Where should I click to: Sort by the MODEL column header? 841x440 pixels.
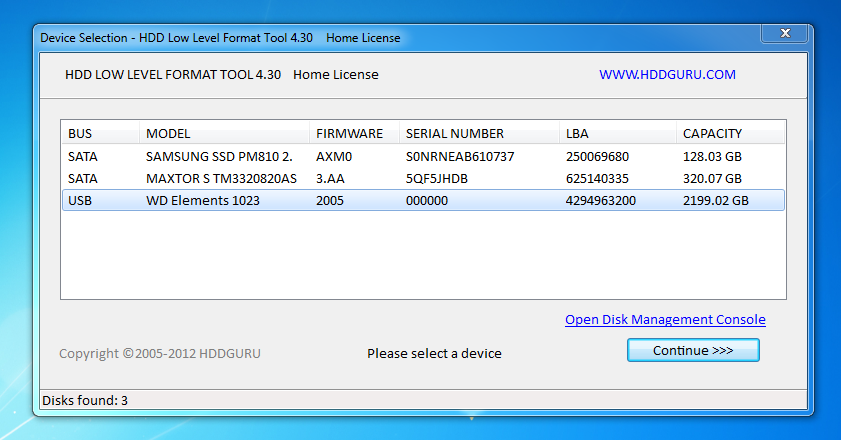[224, 133]
